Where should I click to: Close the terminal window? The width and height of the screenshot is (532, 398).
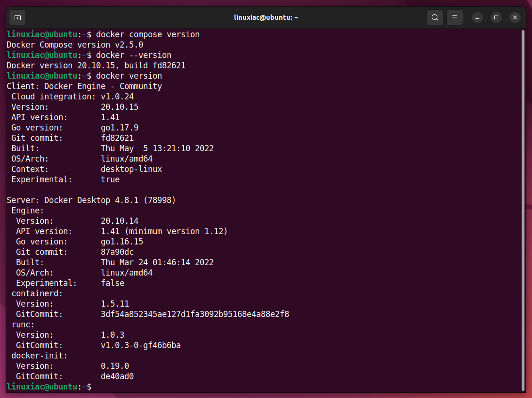(515, 17)
